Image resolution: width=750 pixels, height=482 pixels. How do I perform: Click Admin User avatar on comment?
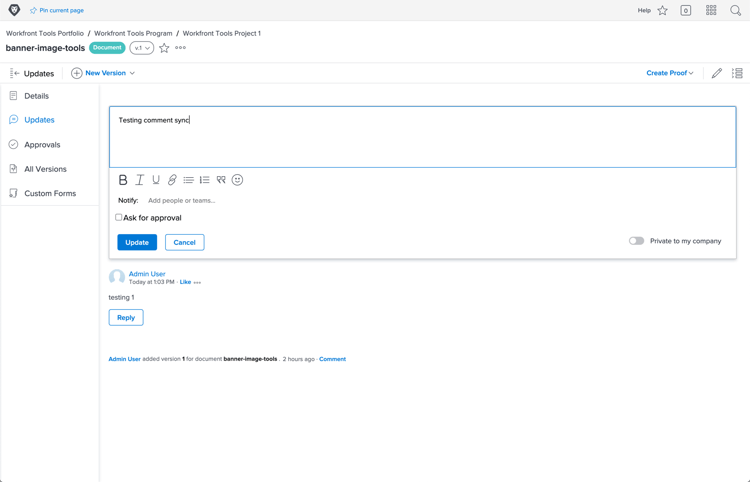[x=117, y=277]
